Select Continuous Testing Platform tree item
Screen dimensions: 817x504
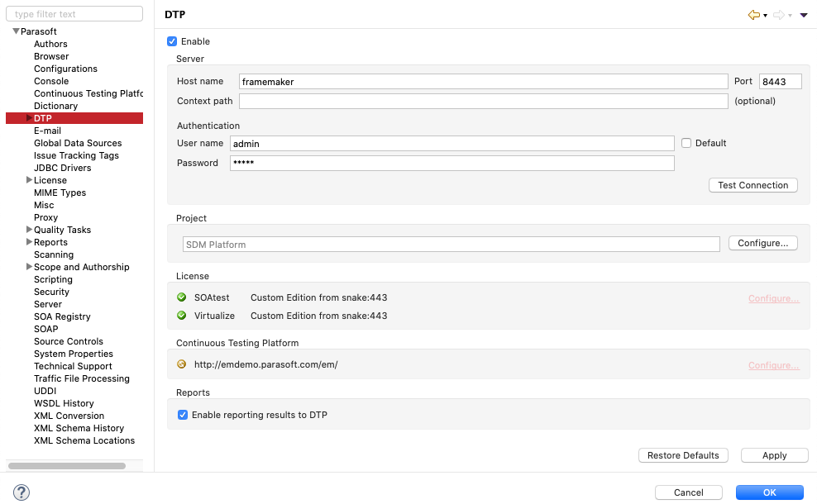(88, 93)
